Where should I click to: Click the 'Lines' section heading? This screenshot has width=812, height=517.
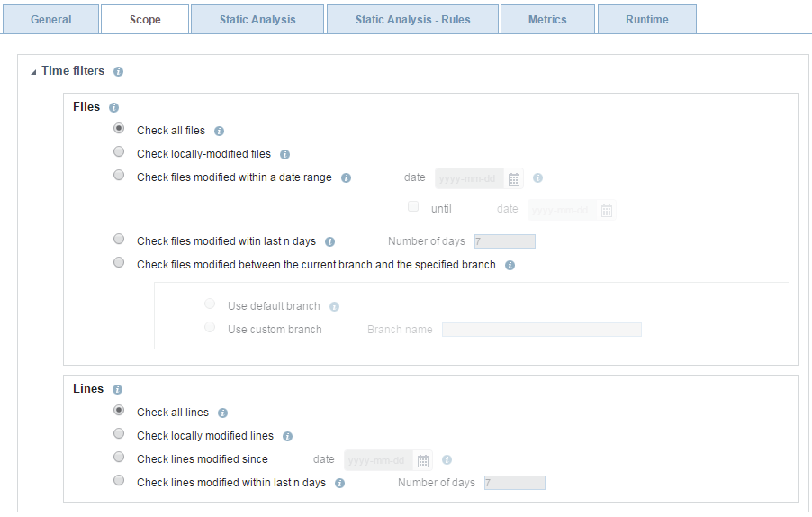pos(88,388)
